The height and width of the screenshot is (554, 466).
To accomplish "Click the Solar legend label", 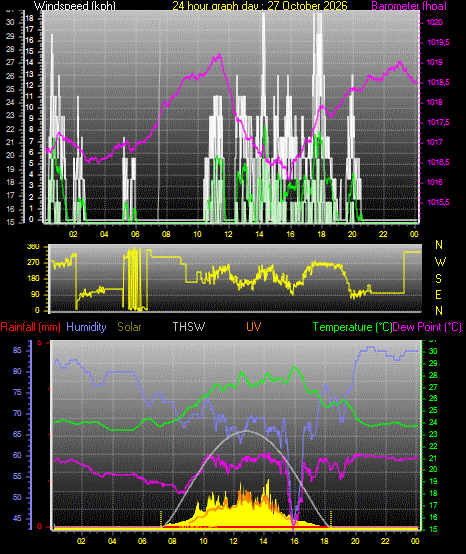I will tap(129, 327).
